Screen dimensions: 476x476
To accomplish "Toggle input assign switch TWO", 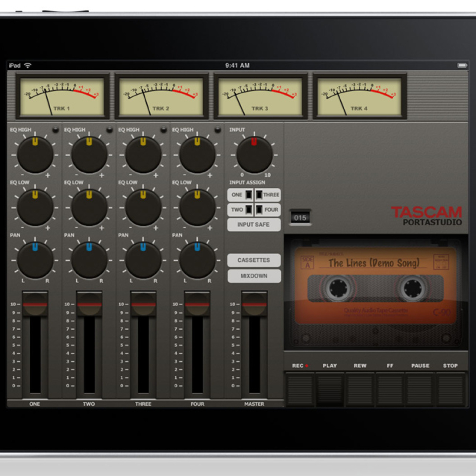I will [x=240, y=210].
